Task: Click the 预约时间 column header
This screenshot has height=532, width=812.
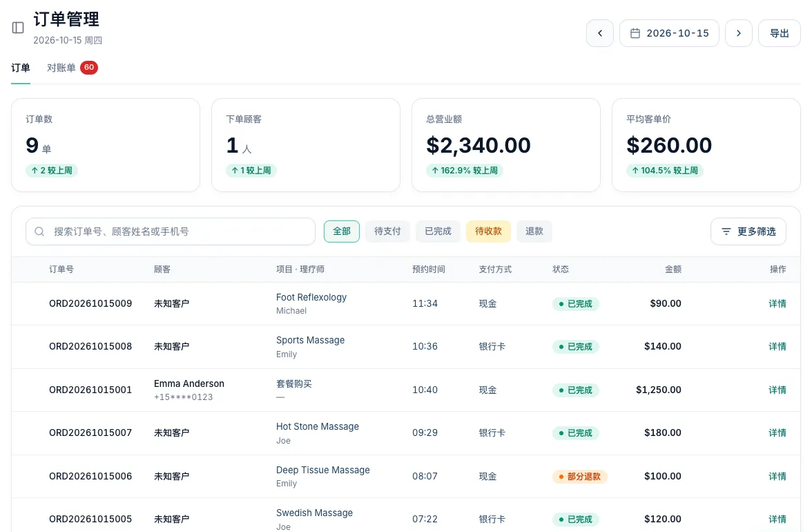Action: click(x=428, y=269)
